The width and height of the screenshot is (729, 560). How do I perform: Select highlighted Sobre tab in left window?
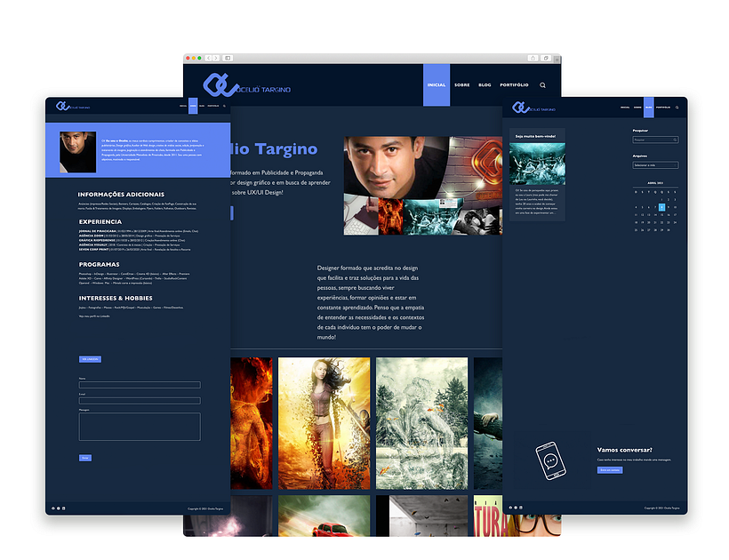click(x=193, y=106)
